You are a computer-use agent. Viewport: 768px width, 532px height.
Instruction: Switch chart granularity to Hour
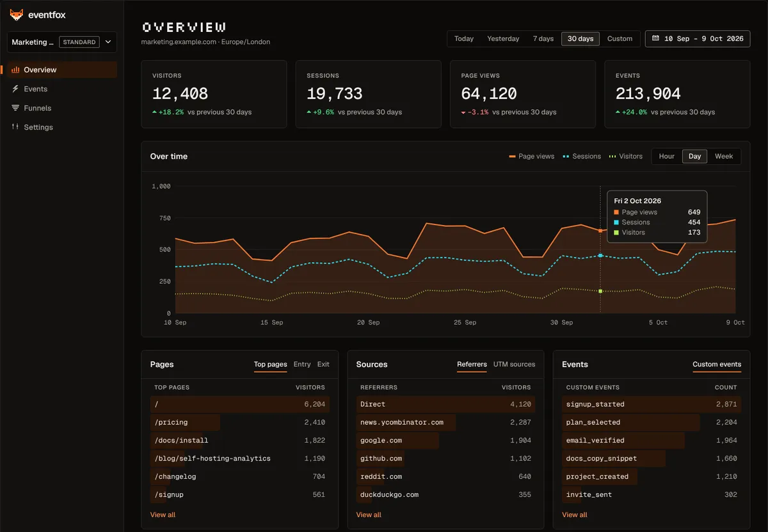coord(667,156)
